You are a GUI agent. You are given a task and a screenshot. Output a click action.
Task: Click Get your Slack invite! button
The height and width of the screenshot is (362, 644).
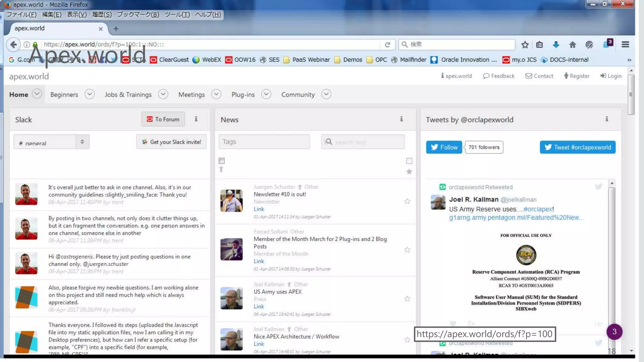[171, 142]
